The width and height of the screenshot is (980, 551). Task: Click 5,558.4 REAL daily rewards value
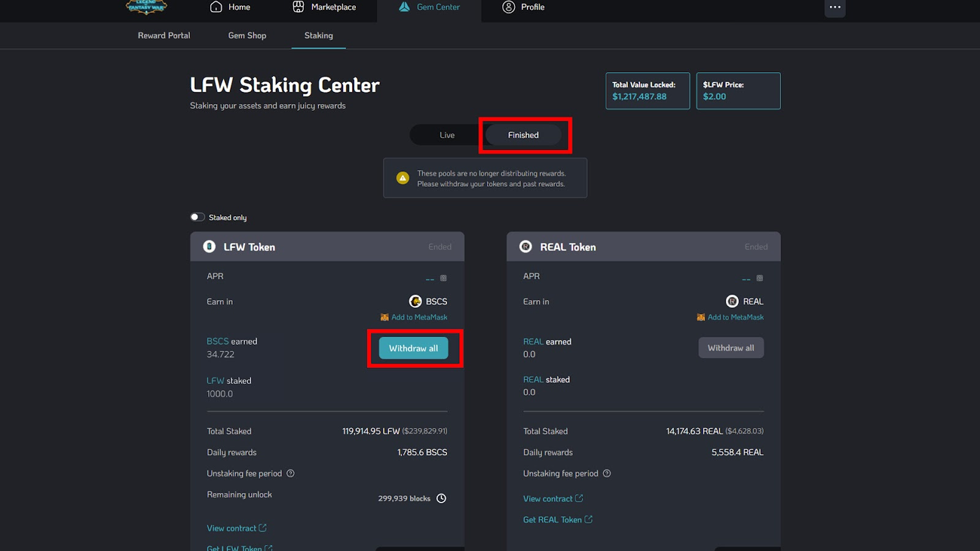tap(737, 452)
